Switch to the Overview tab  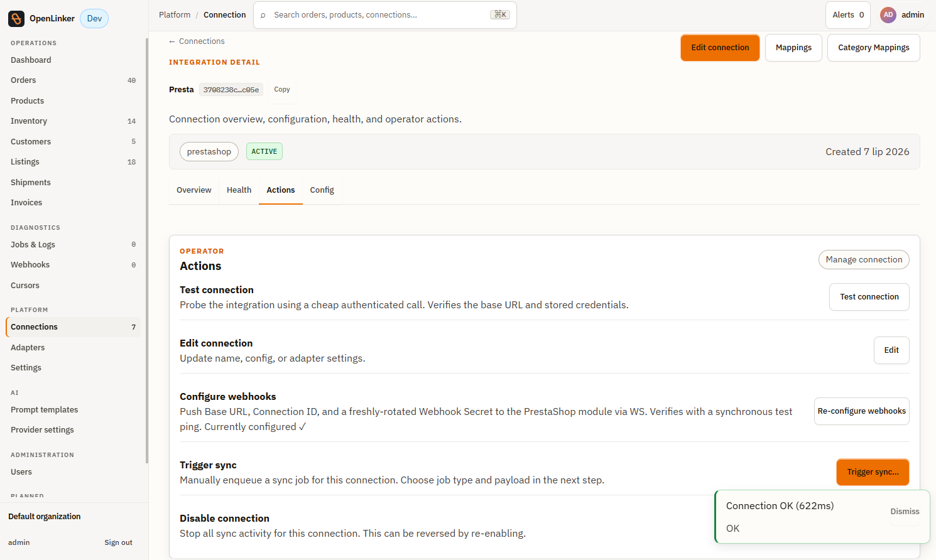click(194, 190)
